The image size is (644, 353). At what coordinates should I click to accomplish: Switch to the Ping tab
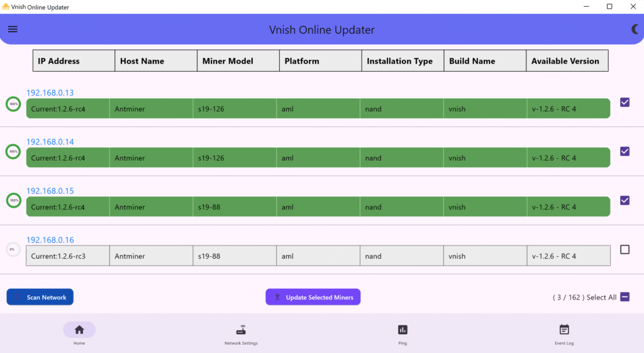[402, 333]
